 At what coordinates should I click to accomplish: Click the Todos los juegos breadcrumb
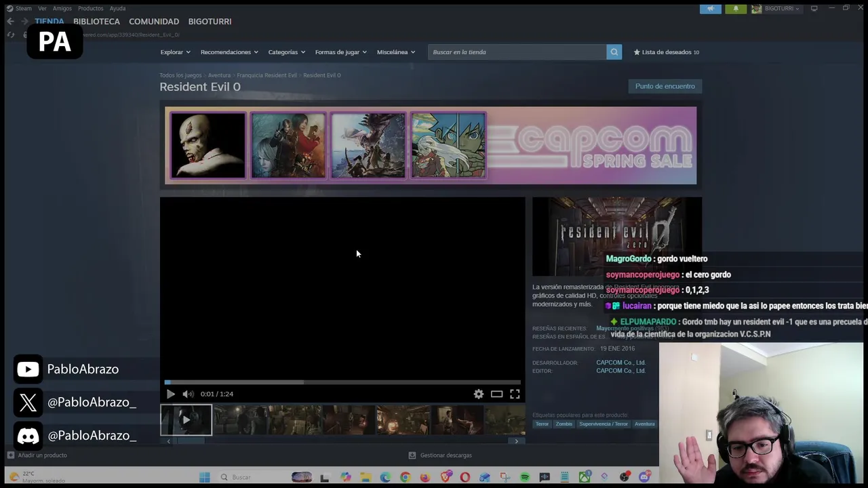click(180, 75)
